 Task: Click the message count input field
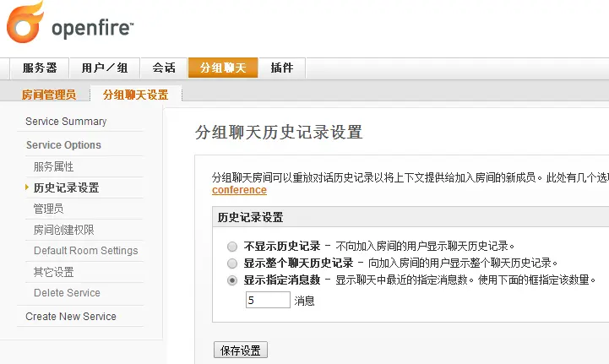268,300
